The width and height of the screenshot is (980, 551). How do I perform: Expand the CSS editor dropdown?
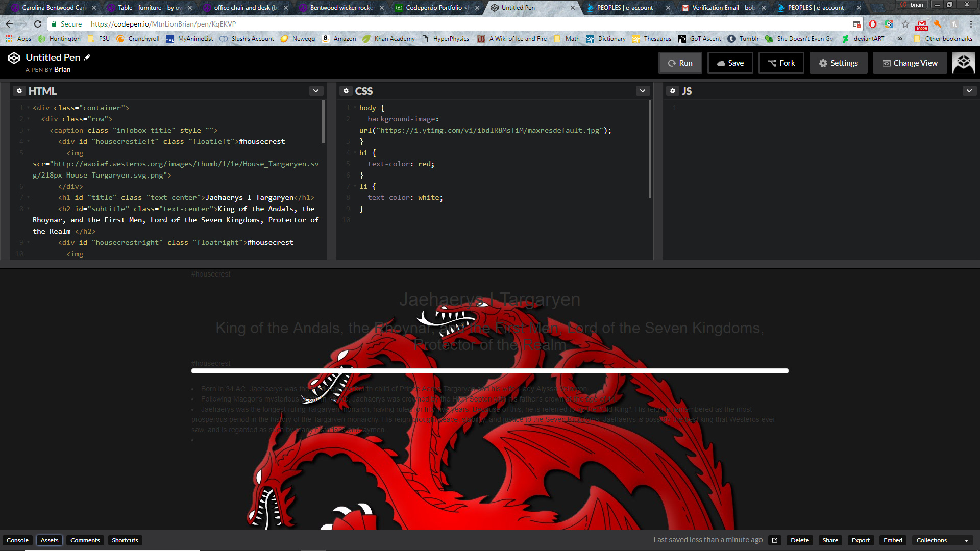(x=643, y=91)
